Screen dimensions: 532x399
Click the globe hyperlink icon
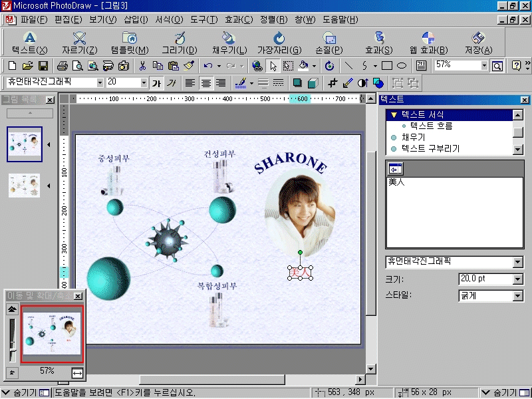[257, 65]
